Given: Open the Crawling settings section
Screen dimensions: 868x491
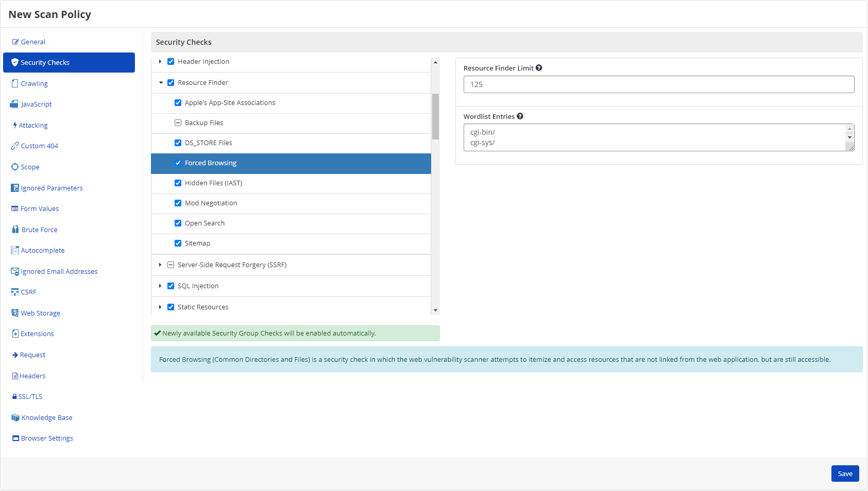Looking at the screenshot, I should (x=34, y=83).
